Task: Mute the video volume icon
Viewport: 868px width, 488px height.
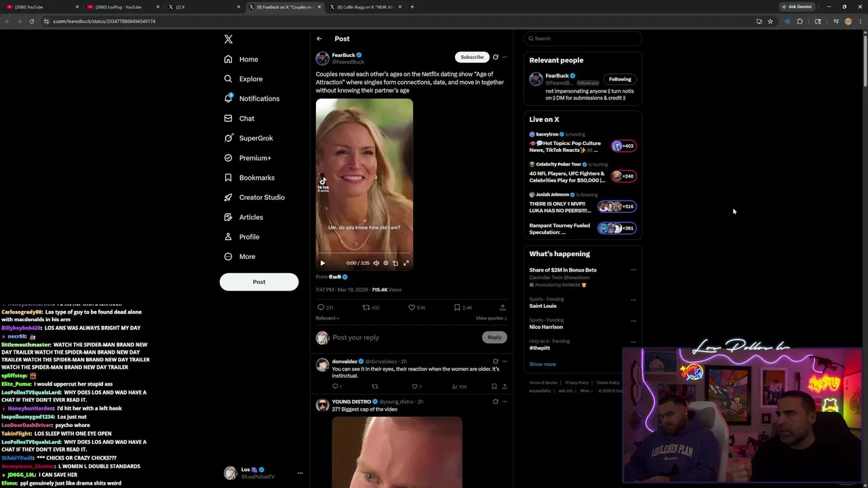Action: [x=376, y=263]
